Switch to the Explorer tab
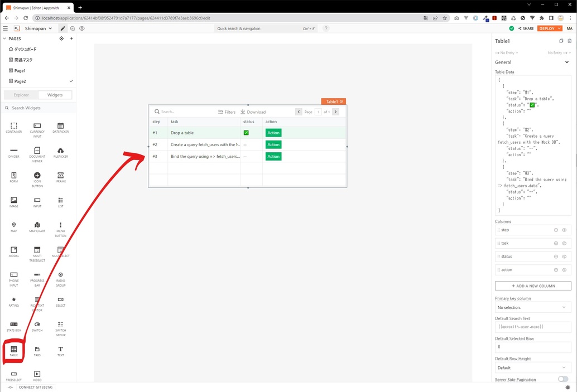Image resolution: width=577 pixels, height=392 pixels. coord(21,95)
